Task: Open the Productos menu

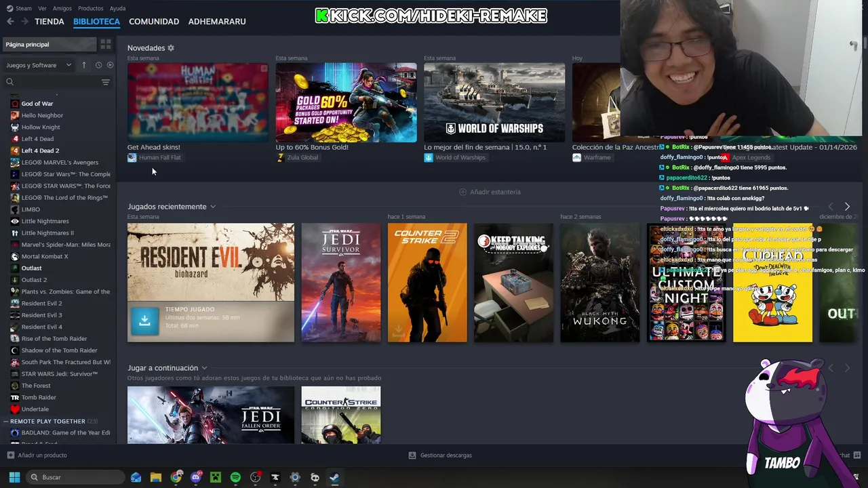Action: coord(91,8)
